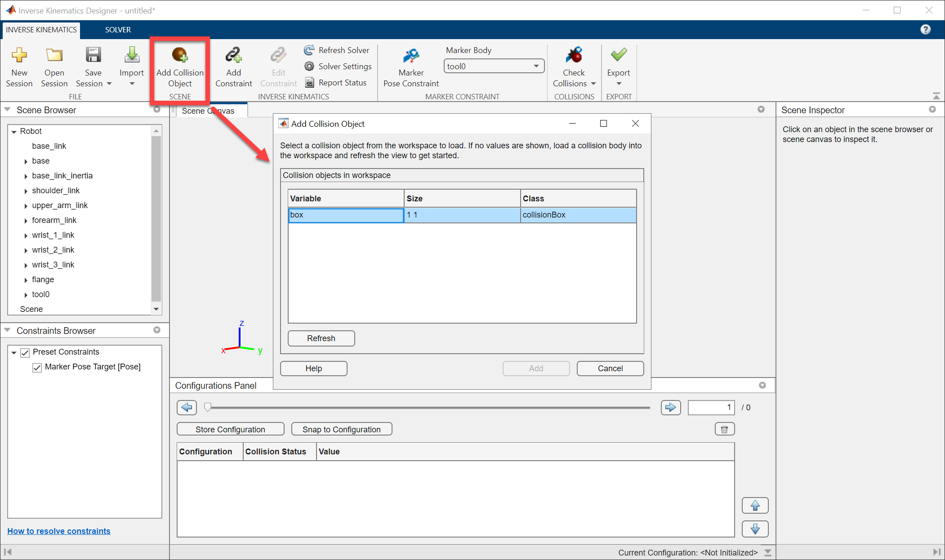Click the Check Collisions icon

(x=574, y=55)
